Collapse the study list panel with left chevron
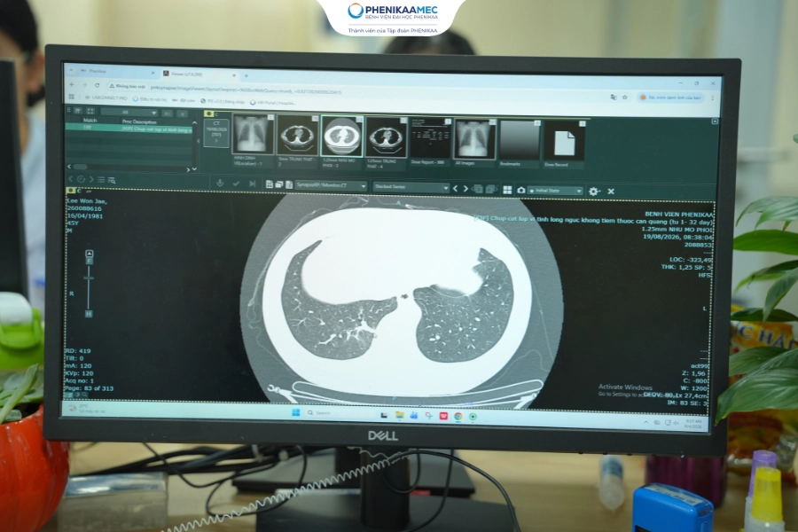The image size is (798, 532). (x=199, y=141)
